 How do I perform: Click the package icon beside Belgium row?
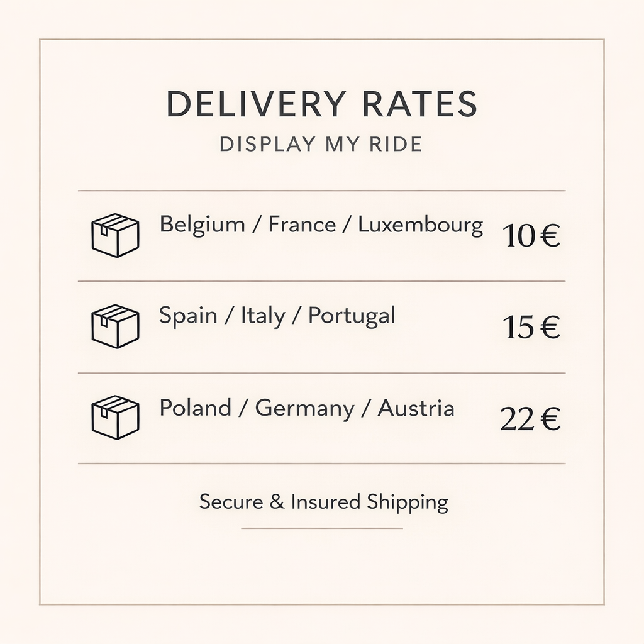(x=115, y=235)
